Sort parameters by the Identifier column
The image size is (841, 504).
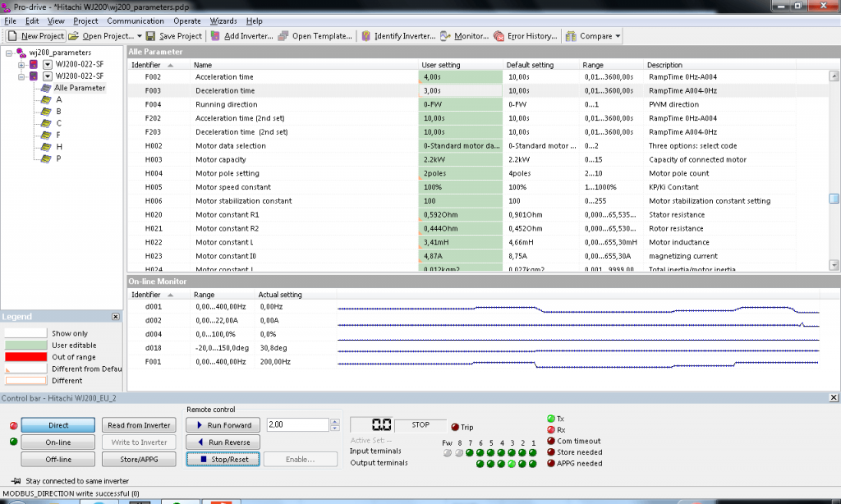160,65
